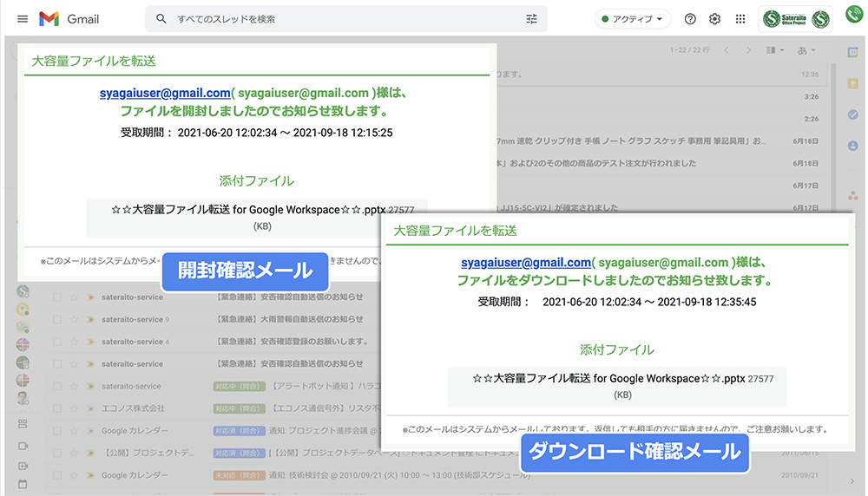Select the 【公開】プロジェクトデ mail checkbox
868x496 pixels.
[57, 453]
